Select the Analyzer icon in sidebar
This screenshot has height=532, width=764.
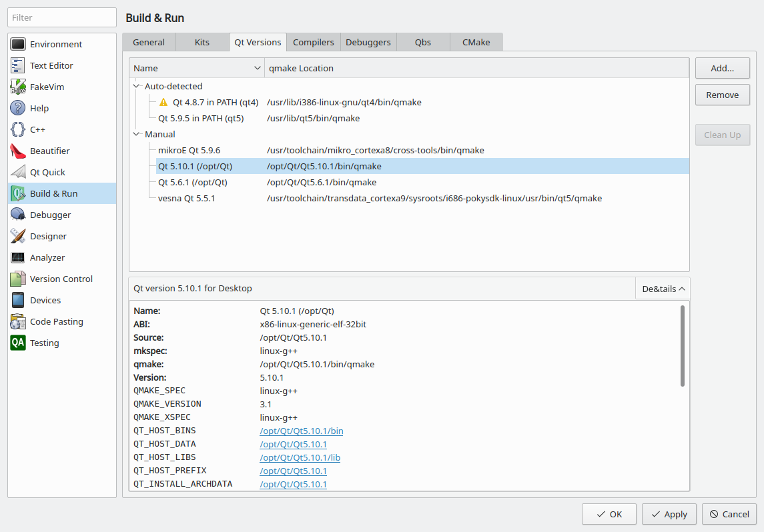(x=18, y=257)
